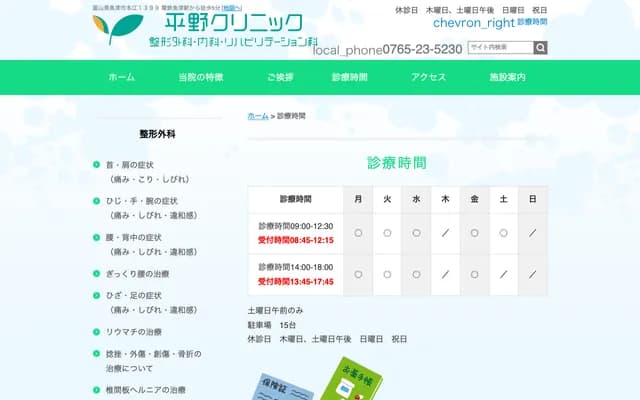640x400 pixels.
Task: Open 首・肩の症状 sidebar link
Action: coord(147,172)
